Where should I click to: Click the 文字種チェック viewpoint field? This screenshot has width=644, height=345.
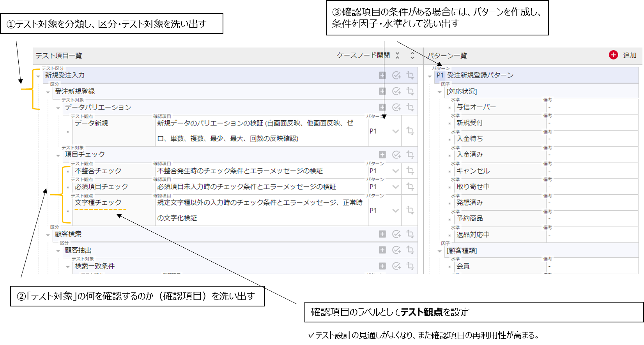click(x=113, y=211)
